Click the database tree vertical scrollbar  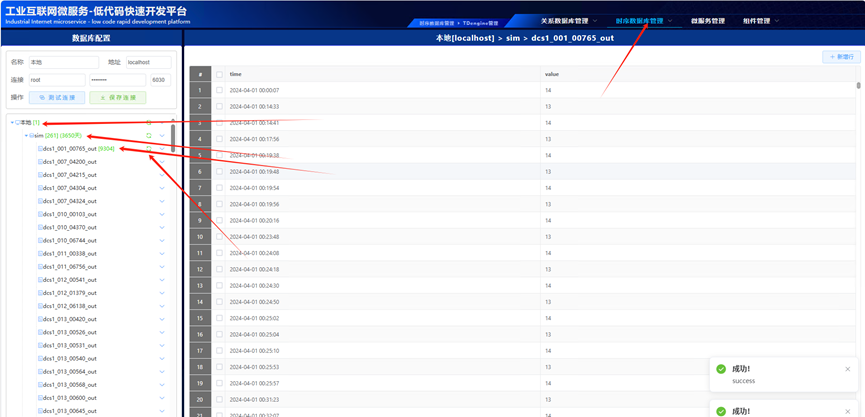tap(173, 138)
